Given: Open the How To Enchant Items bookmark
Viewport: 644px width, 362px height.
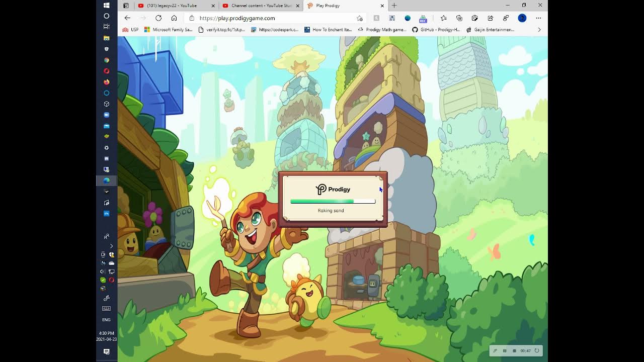Looking at the screenshot, I should (328, 30).
